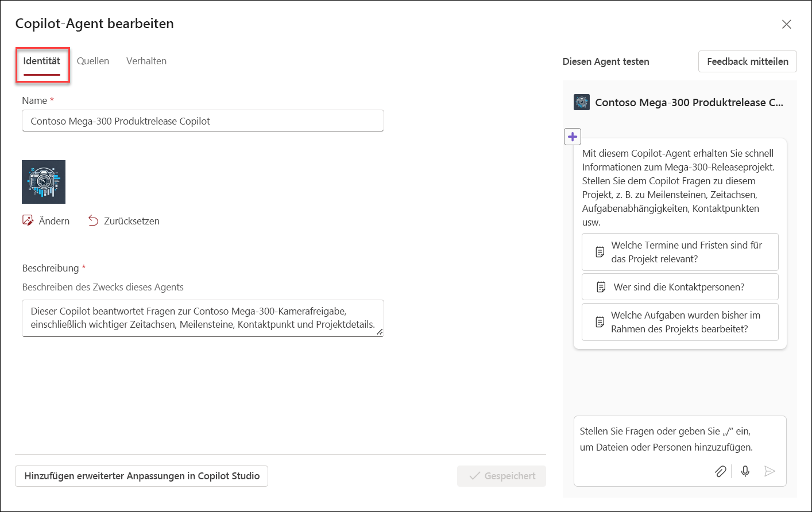Click the microphone icon in chat box
Viewport: 812px width, 512px height.
(x=745, y=471)
